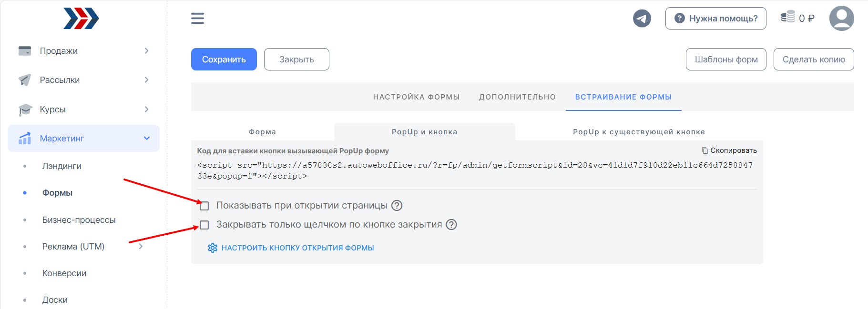Open the Telegram channel icon
Image resolution: width=868 pixels, height=309 pixels.
(x=642, y=19)
